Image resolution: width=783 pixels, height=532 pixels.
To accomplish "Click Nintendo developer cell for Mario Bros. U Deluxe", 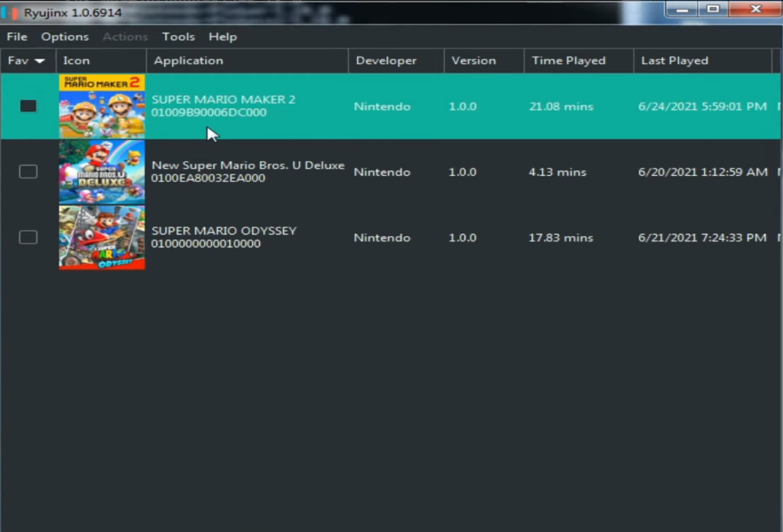I will (382, 172).
